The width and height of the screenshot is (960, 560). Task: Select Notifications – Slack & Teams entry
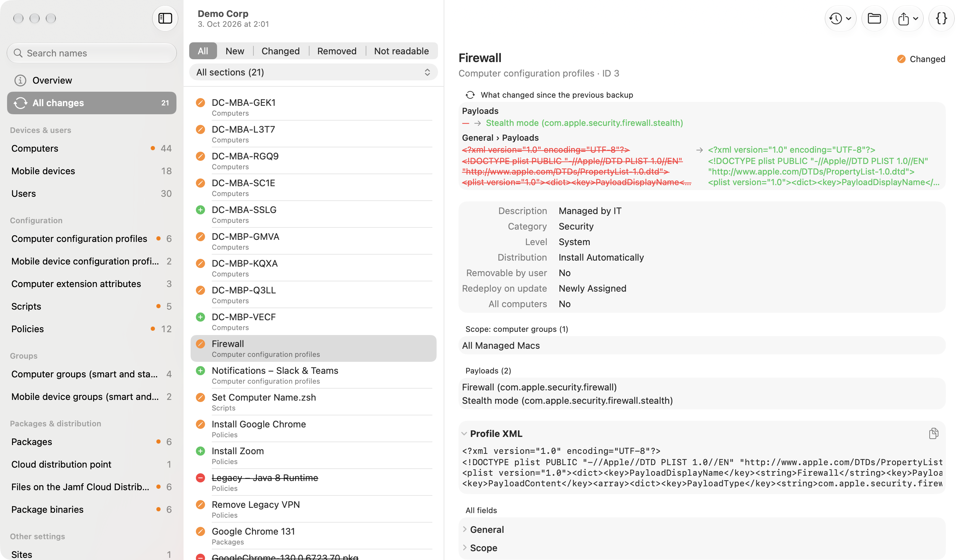[313, 375]
